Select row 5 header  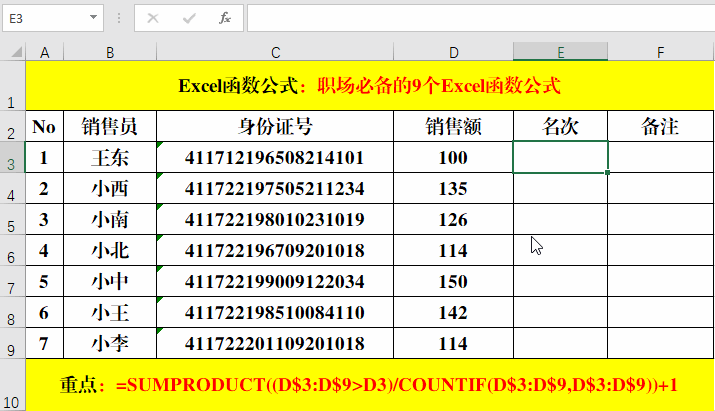coord(12,219)
